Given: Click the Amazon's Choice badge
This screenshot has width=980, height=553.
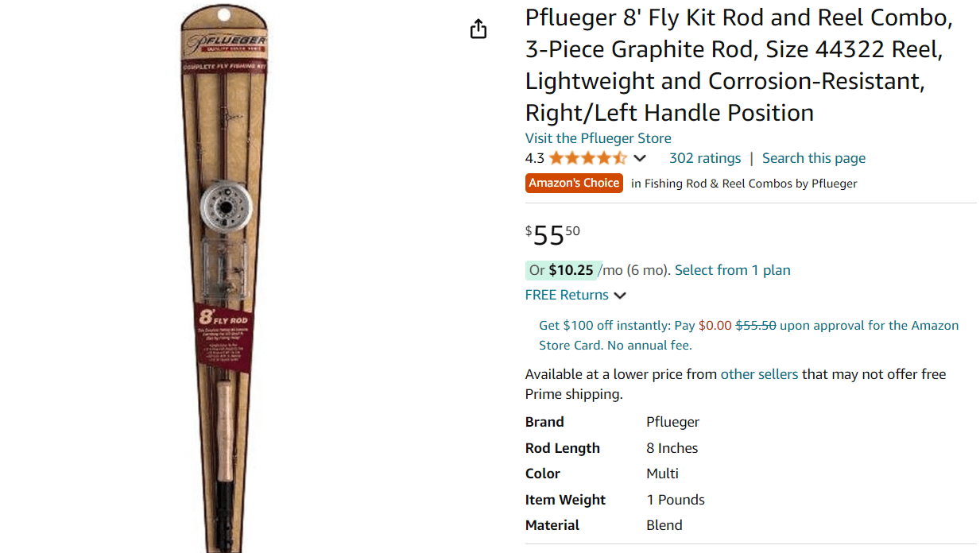Looking at the screenshot, I should click(574, 184).
